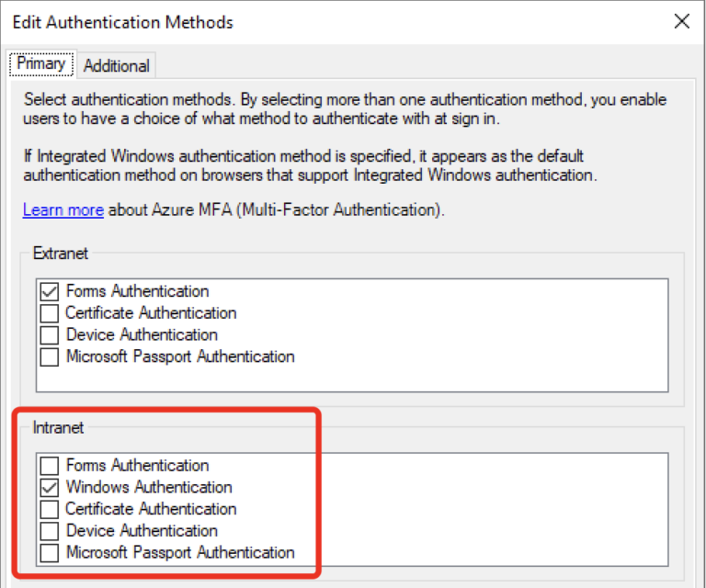Uncheck Extranet Forms Authentication checkbox

(49, 291)
